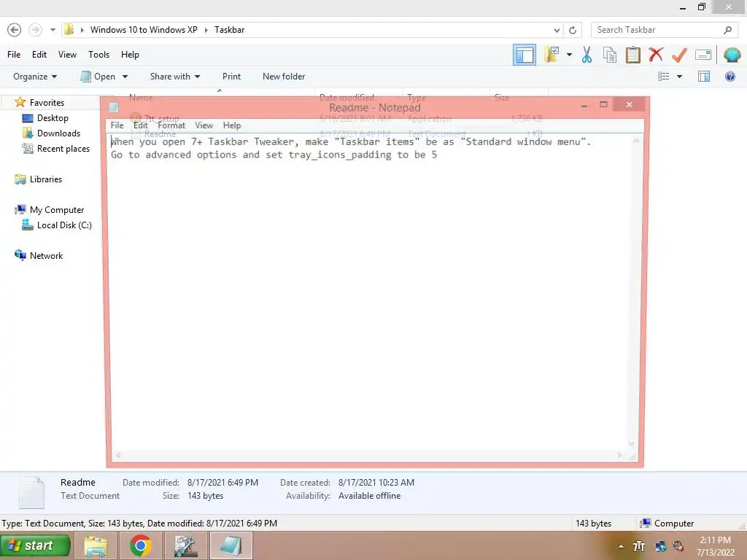Image resolution: width=747 pixels, height=560 pixels.
Task: Click the 7+ Taskbar Tweaker tray icon
Action: point(639,546)
